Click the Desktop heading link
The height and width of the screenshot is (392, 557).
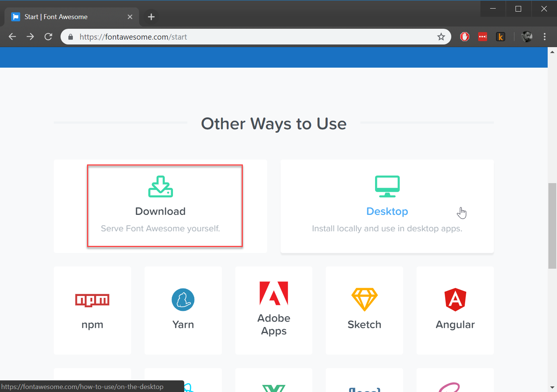(387, 211)
